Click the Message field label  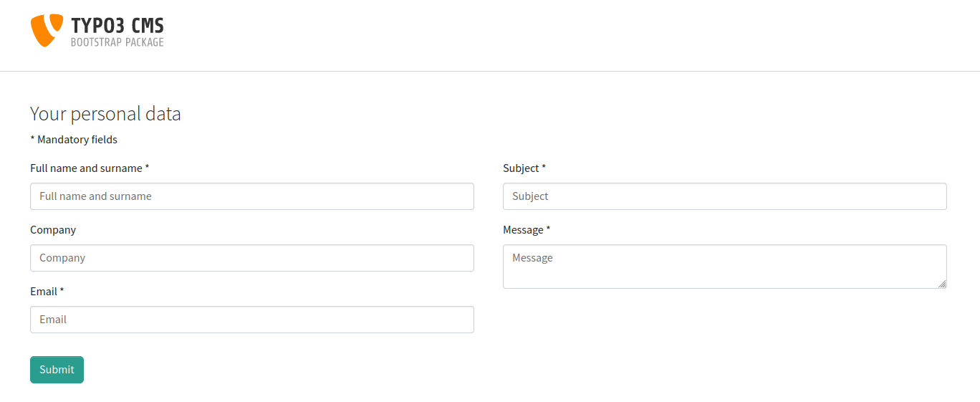point(523,230)
